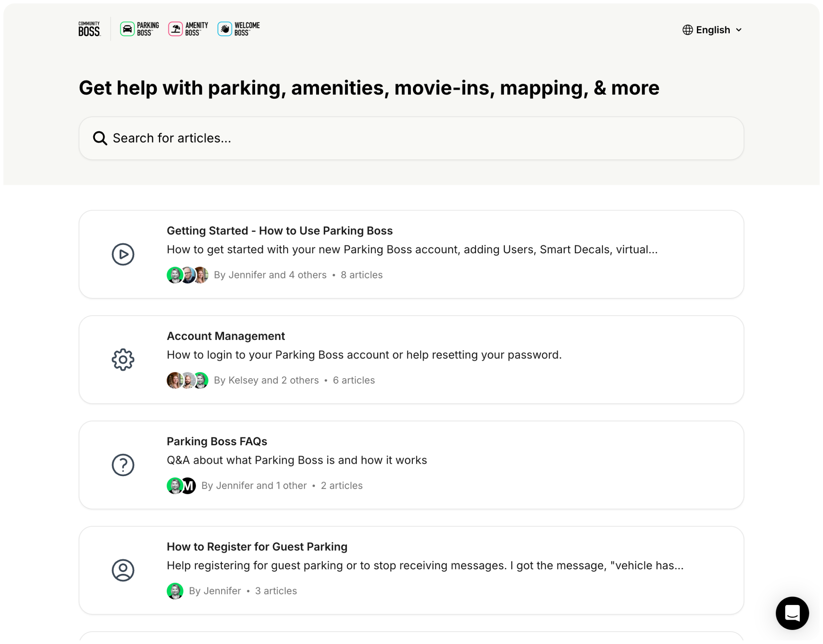823x644 pixels.
Task: Open the Amenity Boss logo link
Action: (x=188, y=29)
